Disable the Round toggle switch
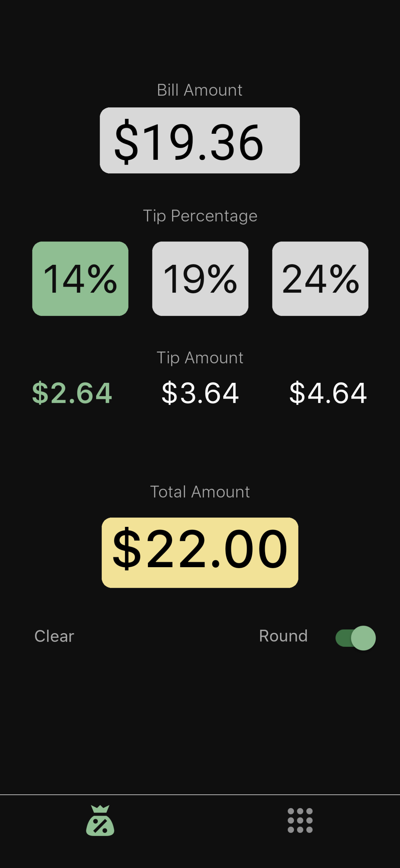Viewport: 400px width, 868px height. pyautogui.click(x=355, y=638)
